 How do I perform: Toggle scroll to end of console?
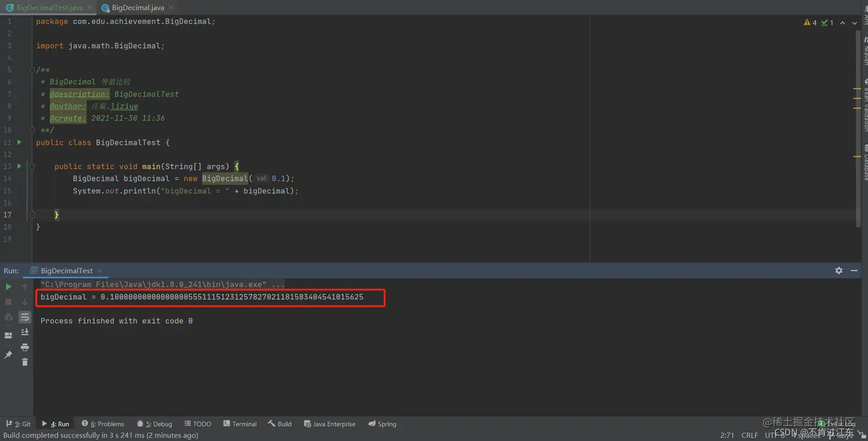pos(25,332)
